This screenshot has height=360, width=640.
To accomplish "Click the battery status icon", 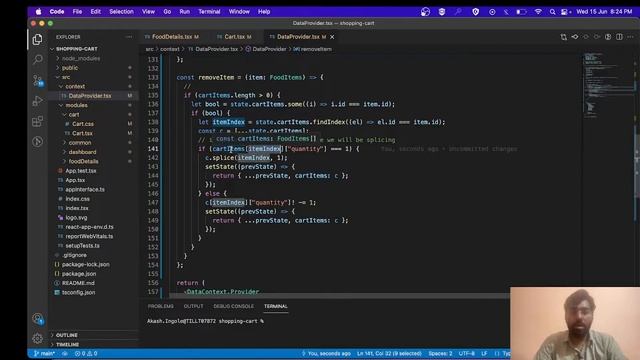I will coord(521,12).
